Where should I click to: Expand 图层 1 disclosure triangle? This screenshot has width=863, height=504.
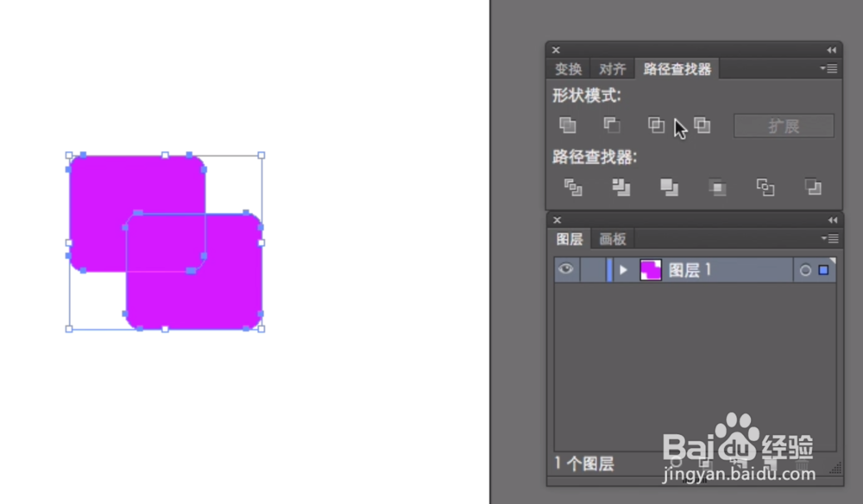click(x=623, y=270)
